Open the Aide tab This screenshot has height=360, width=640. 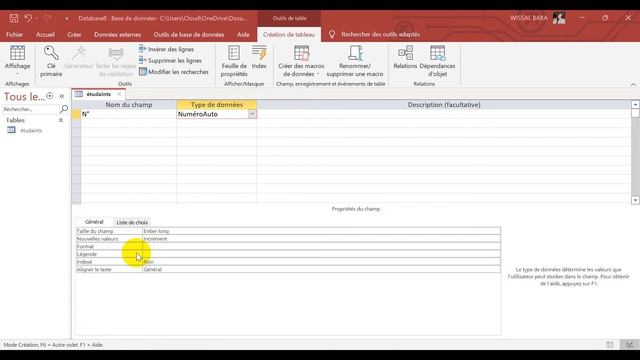pos(243,35)
